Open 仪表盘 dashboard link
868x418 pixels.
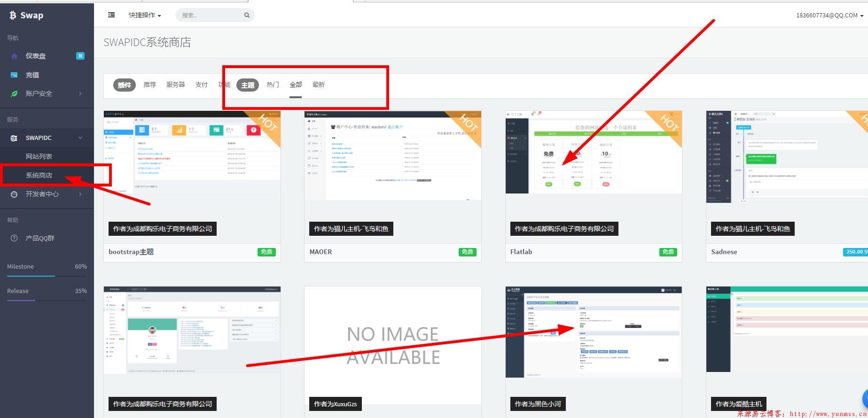coord(36,56)
